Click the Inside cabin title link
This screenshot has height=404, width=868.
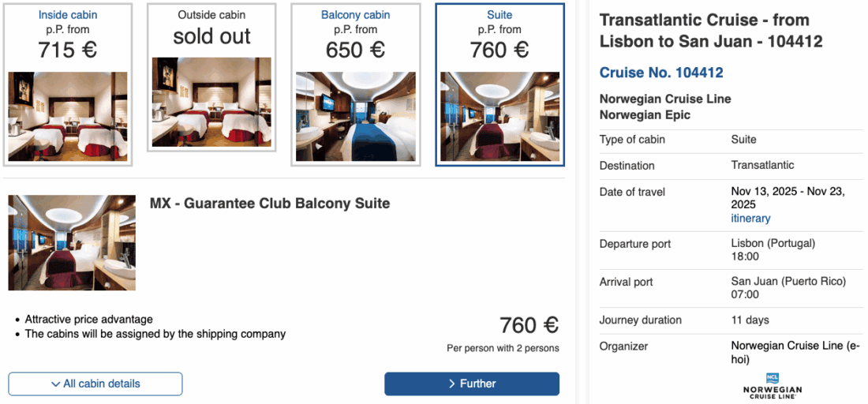(x=68, y=15)
